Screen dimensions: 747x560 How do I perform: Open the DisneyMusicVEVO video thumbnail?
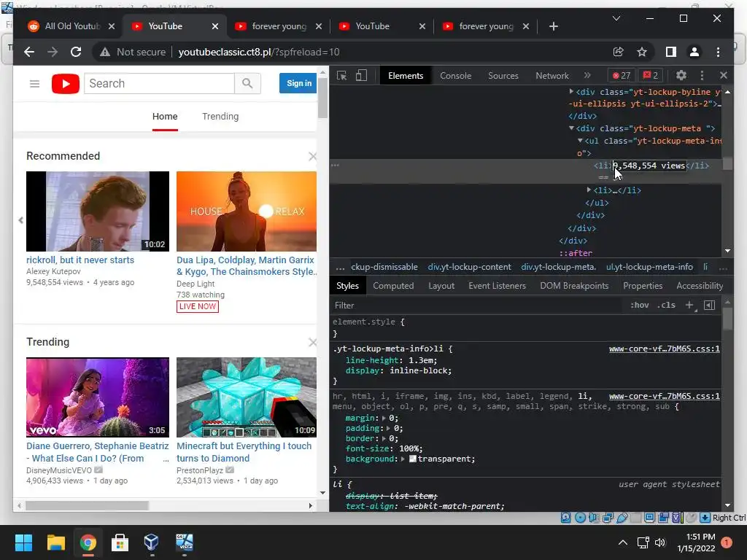click(98, 397)
